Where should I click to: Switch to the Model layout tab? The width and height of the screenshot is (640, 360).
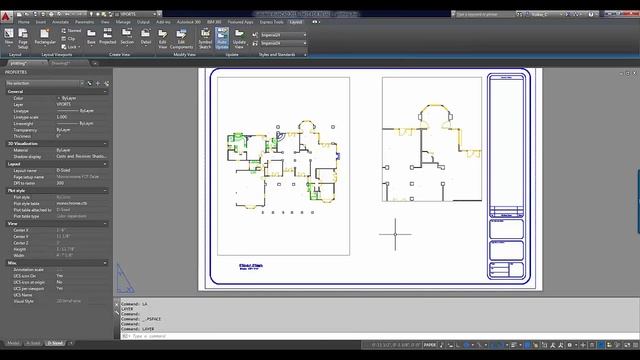pos(13,343)
